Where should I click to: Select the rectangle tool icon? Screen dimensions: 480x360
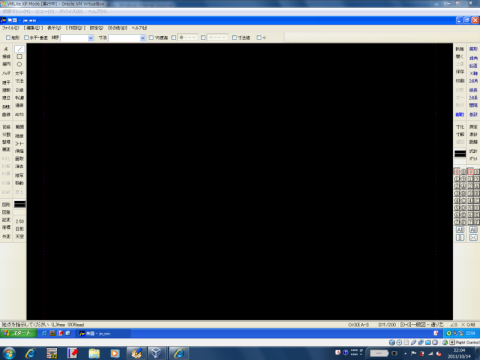(19, 56)
